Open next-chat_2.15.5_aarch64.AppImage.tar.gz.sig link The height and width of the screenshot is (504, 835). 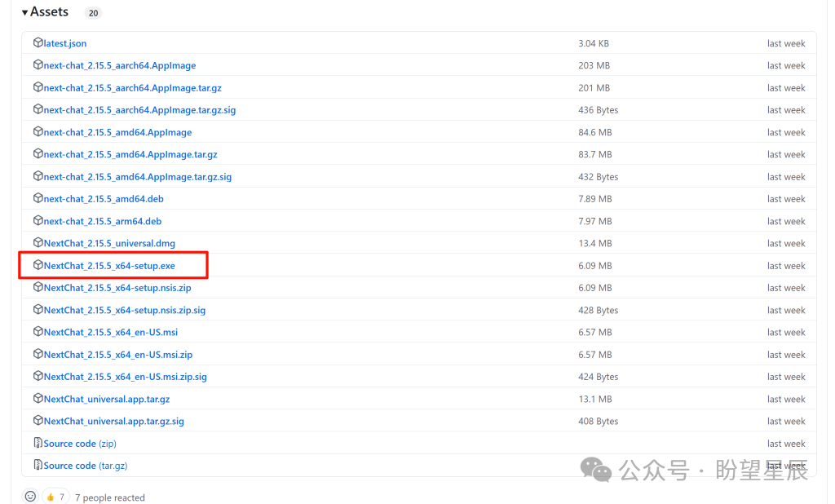coord(139,110)
